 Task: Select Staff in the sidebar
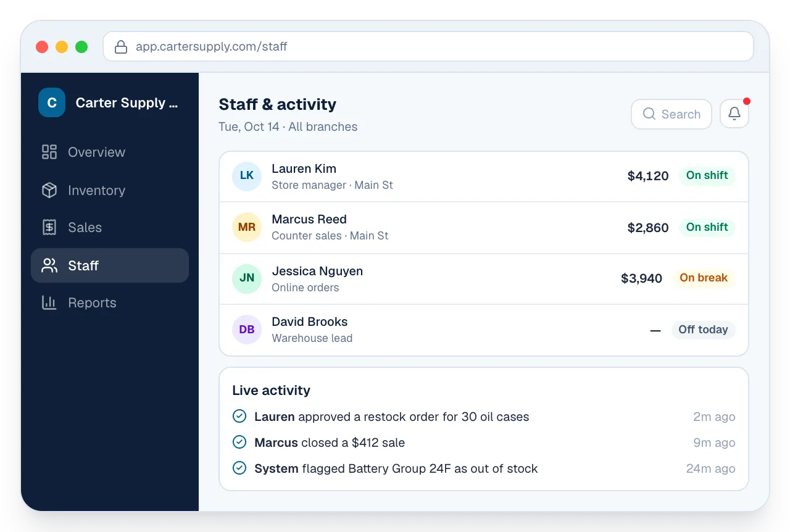110,265
